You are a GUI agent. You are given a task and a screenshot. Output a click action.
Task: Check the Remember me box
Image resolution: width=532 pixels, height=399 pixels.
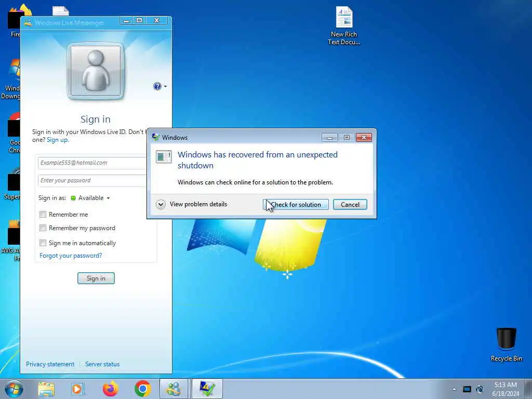coord(43,215)
